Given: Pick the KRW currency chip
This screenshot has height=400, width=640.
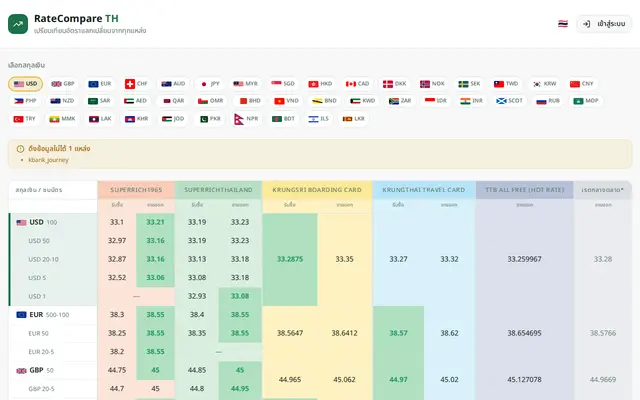Looking at the screenshot, I should (544, 84).
